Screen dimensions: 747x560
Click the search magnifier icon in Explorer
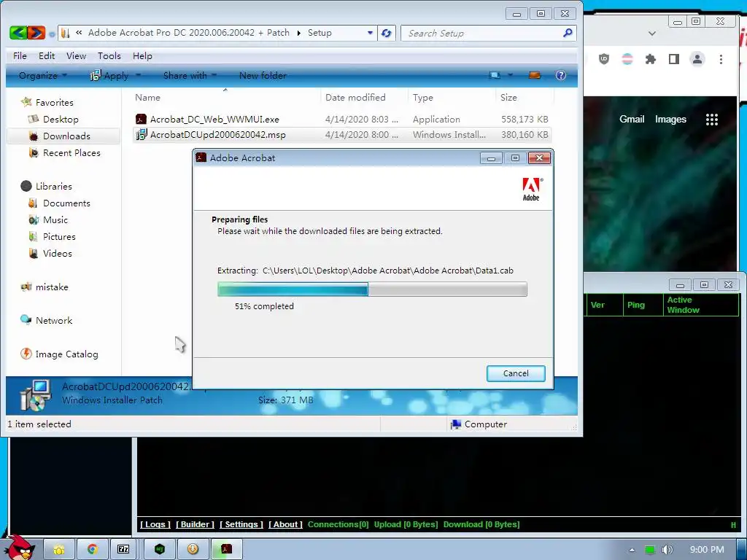(568, 33)
